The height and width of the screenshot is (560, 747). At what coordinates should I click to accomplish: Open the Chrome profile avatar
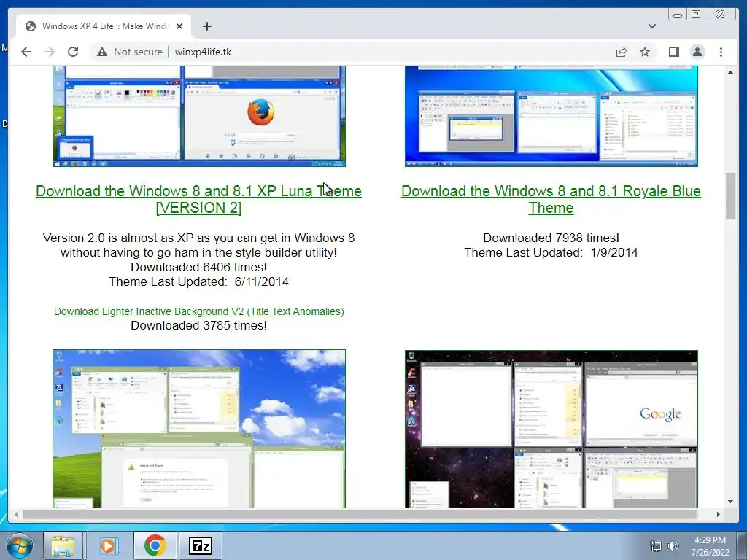tap(697, 52)
